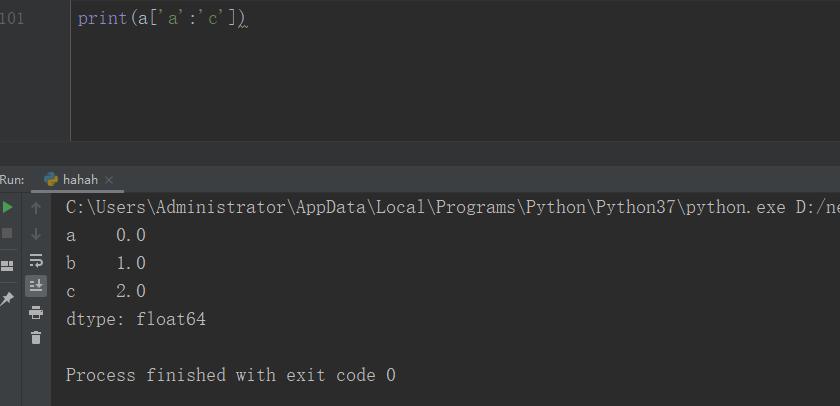This screenshot has height=406, width=840.
Task: Click the 'dtype: float64' output line
Action: tap(136, 319)
